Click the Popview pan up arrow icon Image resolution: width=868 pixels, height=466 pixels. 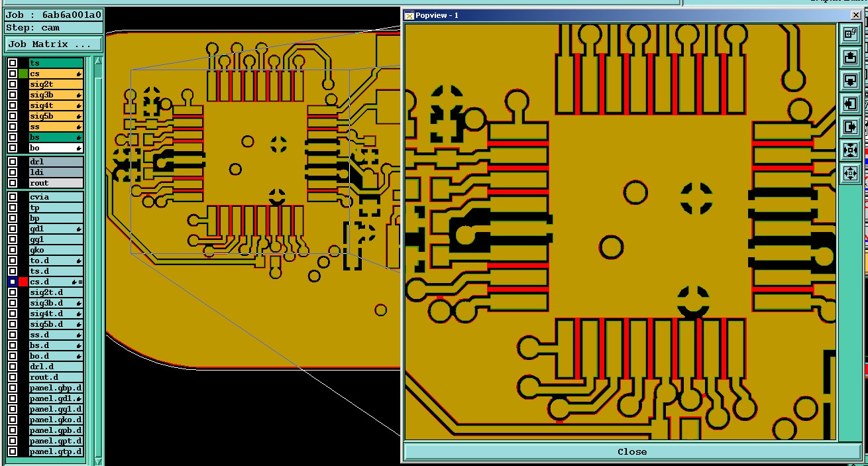(850, 57)
